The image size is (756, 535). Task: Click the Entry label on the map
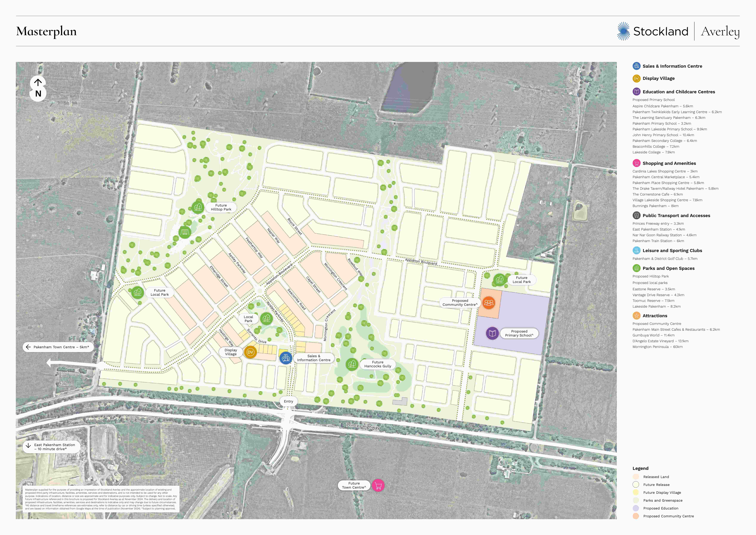coord(288,401)
